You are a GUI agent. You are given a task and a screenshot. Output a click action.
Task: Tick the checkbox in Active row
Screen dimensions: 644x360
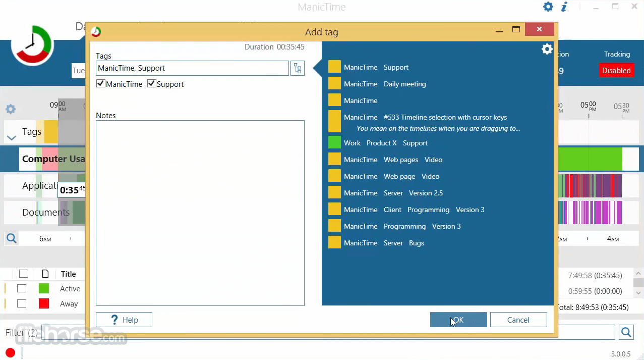(22, 288)
